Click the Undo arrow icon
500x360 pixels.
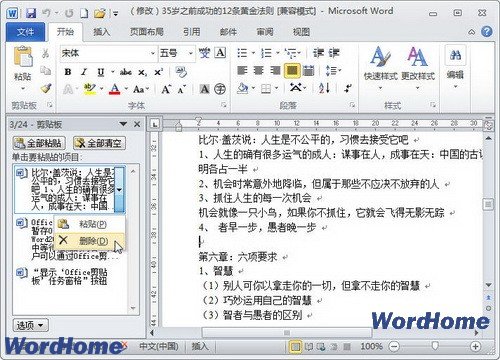coord(46,13)
